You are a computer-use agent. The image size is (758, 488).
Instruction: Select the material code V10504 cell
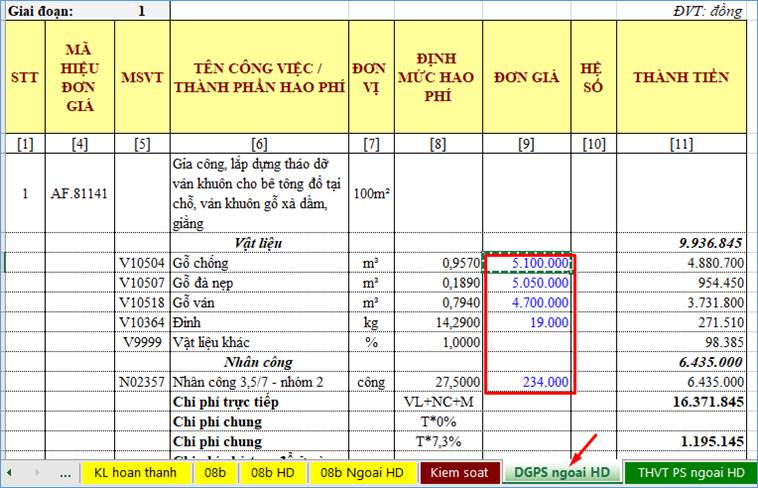[142, 263]
